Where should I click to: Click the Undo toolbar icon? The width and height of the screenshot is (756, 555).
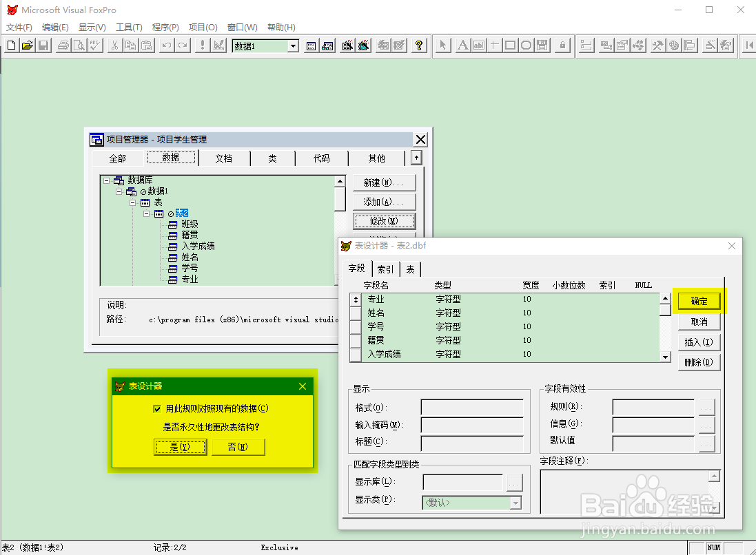[167, 45]
